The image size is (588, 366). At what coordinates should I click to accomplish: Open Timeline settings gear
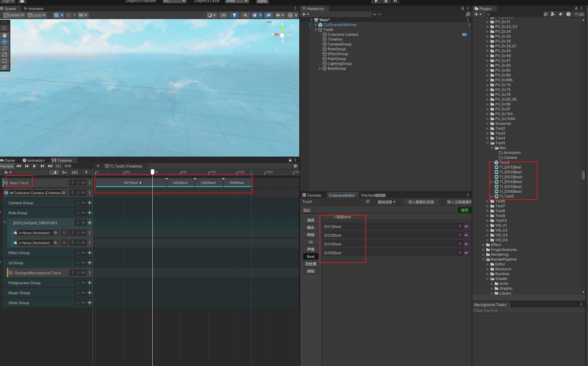click(x=295, y=166)
